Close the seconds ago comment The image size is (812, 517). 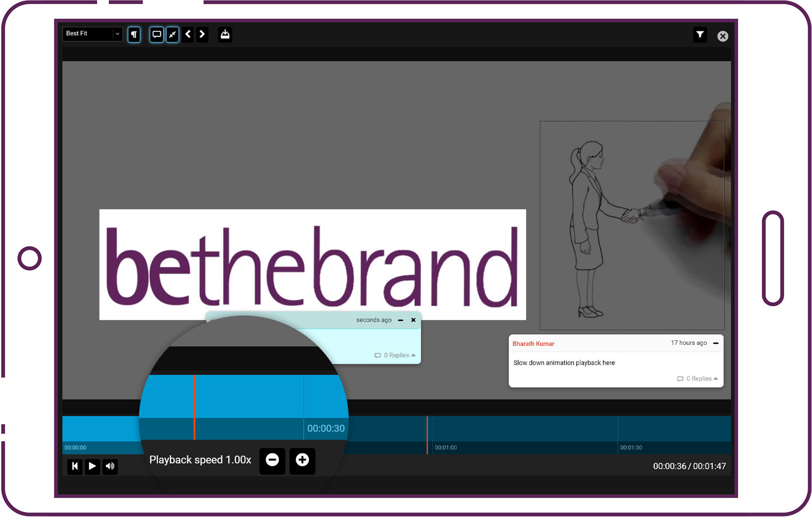(413, 320)
